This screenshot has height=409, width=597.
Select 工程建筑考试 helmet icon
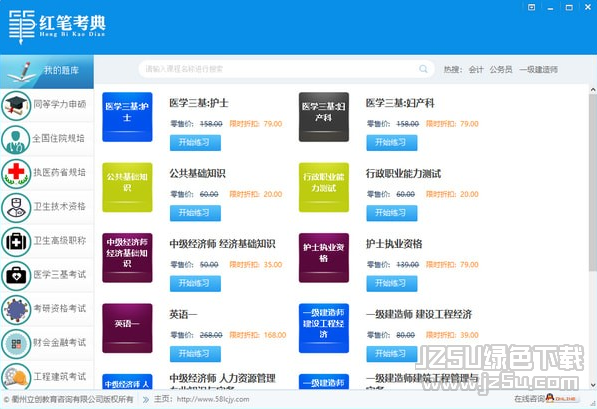(x=16, y=377)
